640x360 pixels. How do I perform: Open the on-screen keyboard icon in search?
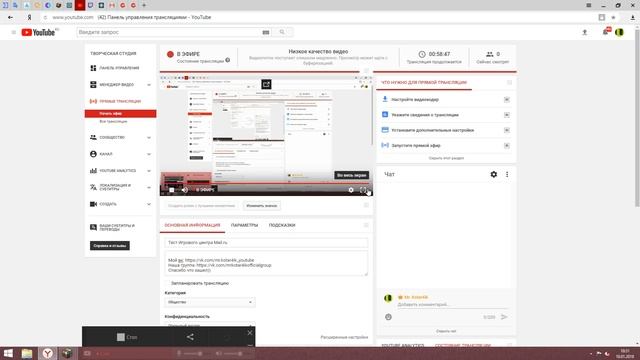pos(266,32)
